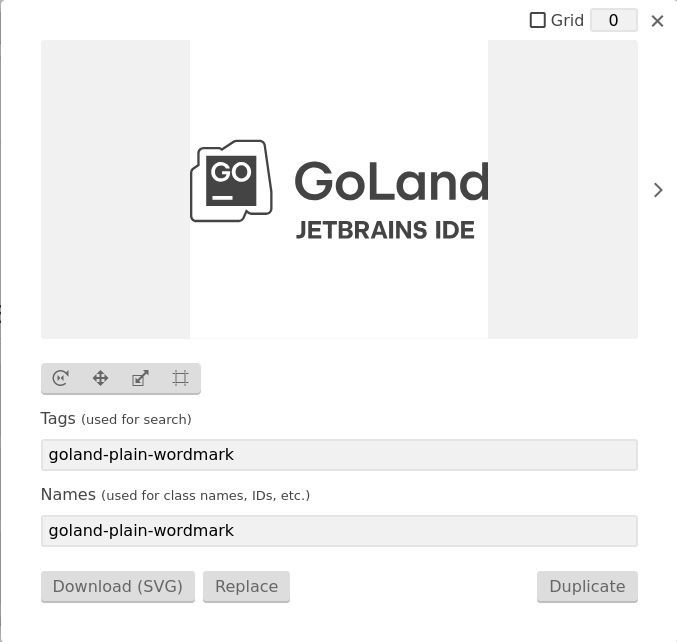Click Download (SVG) button
The height and width of the screenshot is (642, 677).
(118, 586)
